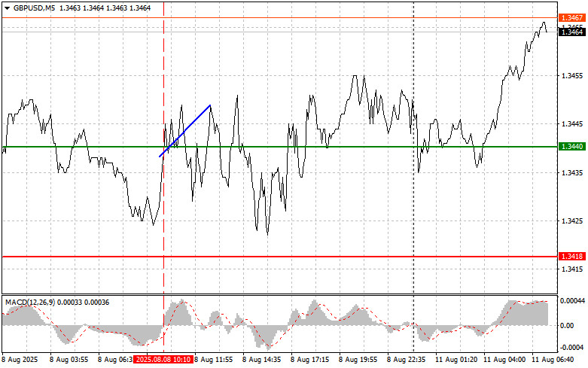Click the 11 Aug 04:00 time axis label
Image resolution: width=588 pixels, height=368 pixels.
[x=504, y=360]
